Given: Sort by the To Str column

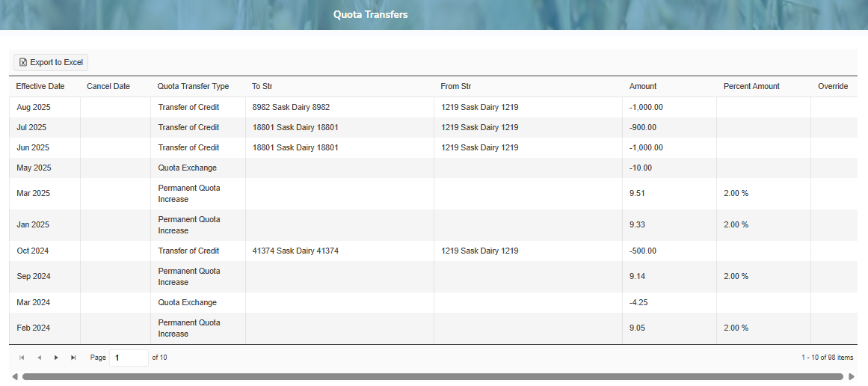Looking at the screenshot, I should [262, 86].
